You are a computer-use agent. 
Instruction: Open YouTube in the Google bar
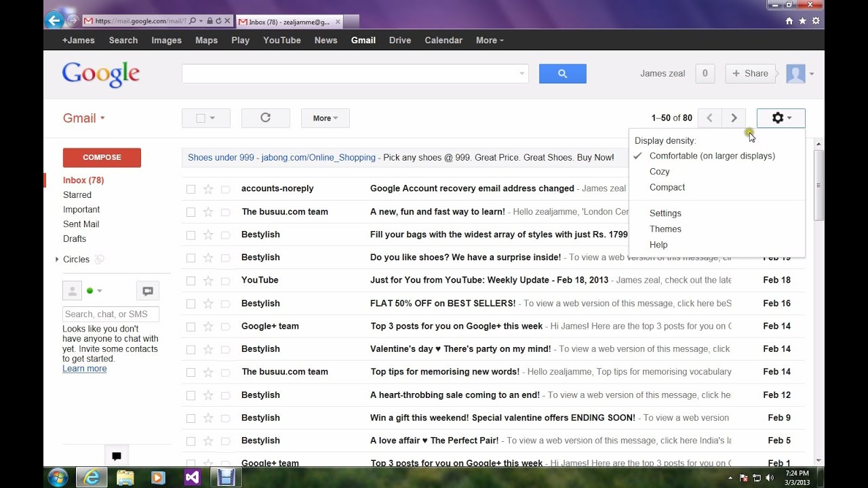pos(282,40)
